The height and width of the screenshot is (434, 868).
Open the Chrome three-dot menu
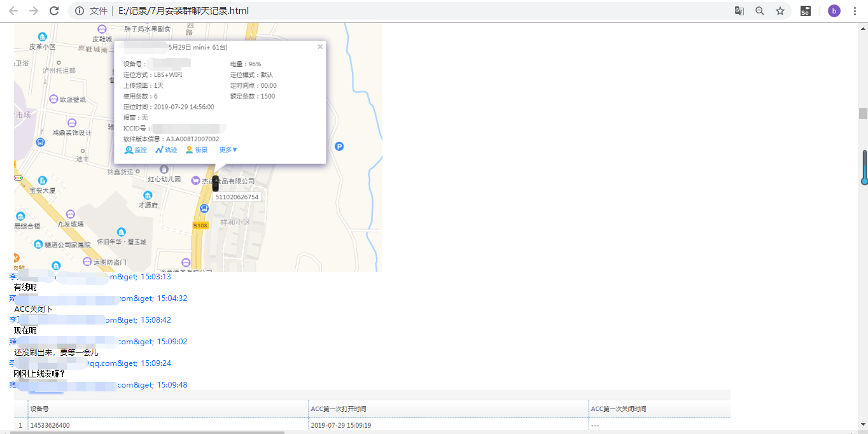(855, 11)
